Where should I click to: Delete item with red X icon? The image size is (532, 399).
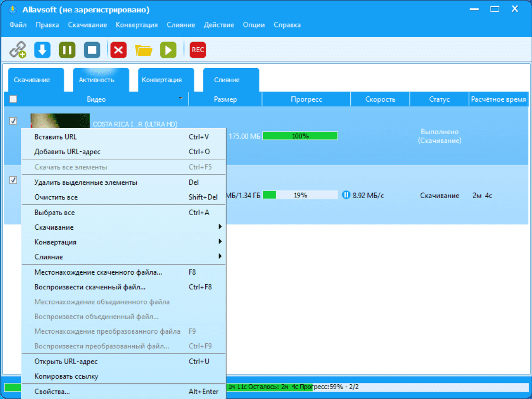(x=118, y=50)
